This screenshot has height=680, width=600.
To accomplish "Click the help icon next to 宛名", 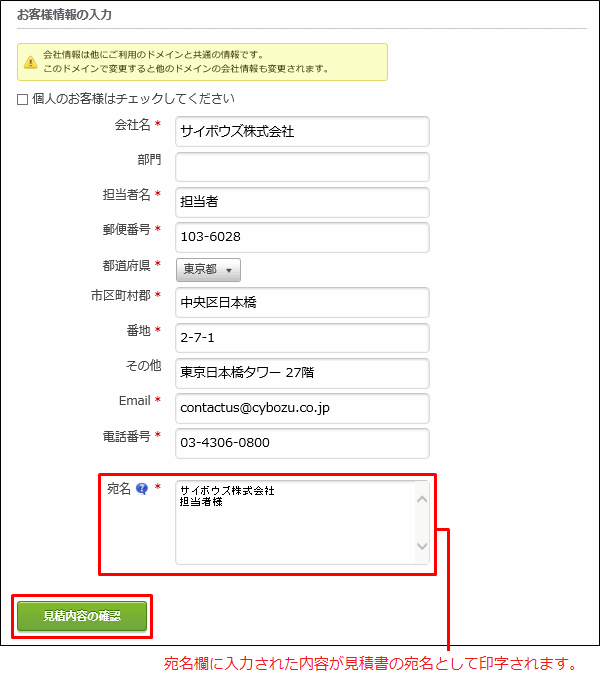I will point(142,490).
